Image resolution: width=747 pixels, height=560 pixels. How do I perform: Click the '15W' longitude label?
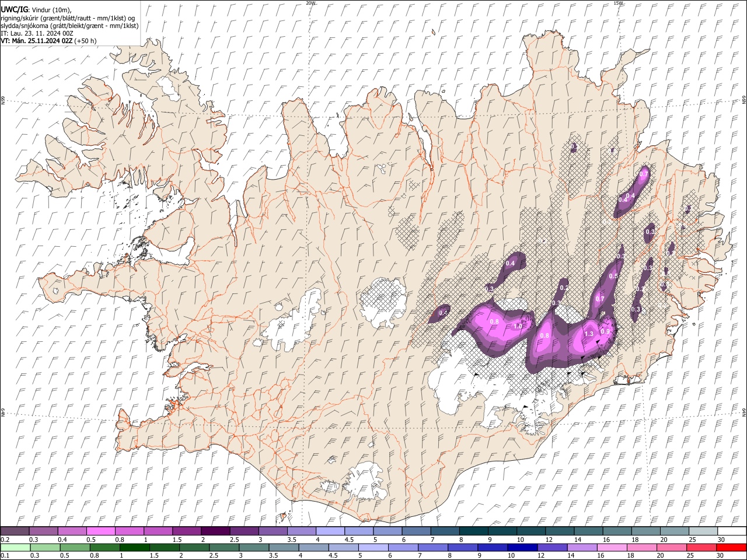pos(618,3)
